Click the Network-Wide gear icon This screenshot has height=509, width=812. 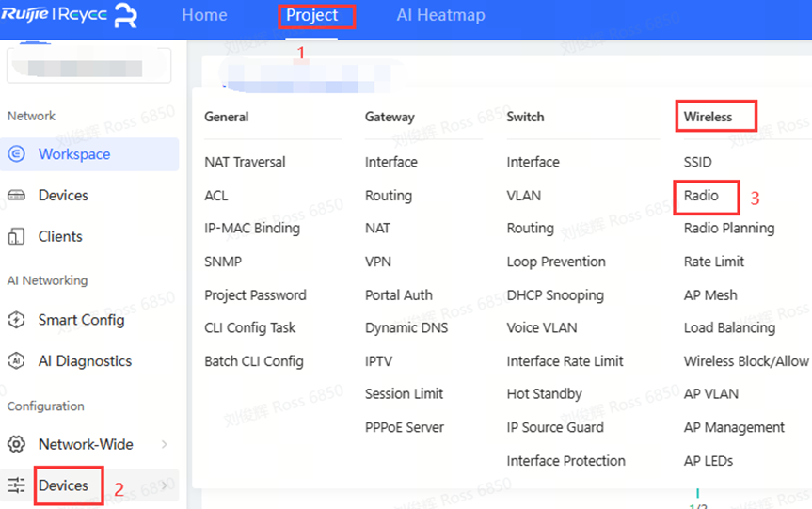(16, 444)
